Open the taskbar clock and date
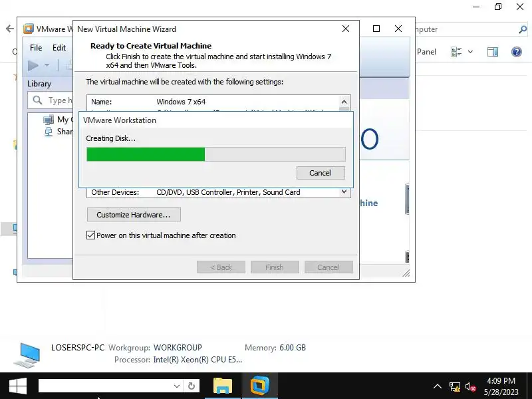 [501, 386]
